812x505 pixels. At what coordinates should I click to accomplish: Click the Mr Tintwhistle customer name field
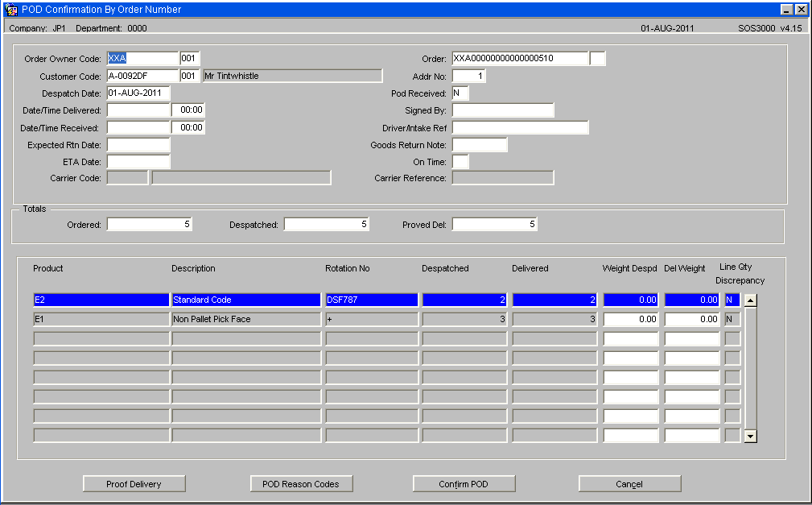pyautogui.click(x=293, y=76)
